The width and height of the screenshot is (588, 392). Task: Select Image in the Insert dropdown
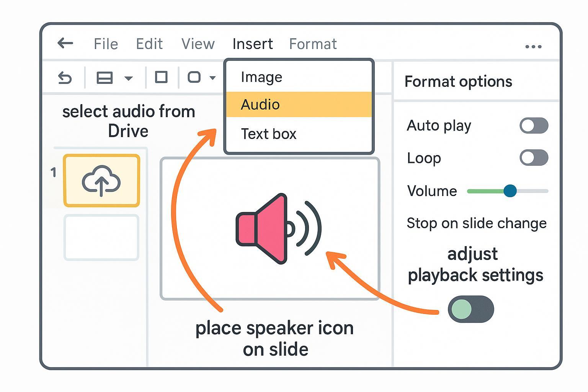261,77
